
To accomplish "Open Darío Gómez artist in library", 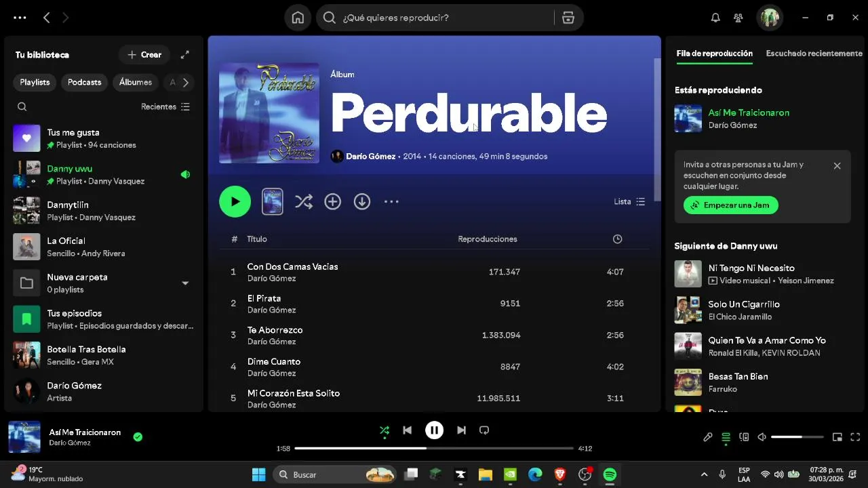I will pyautogui.click(x=103, y=391).
